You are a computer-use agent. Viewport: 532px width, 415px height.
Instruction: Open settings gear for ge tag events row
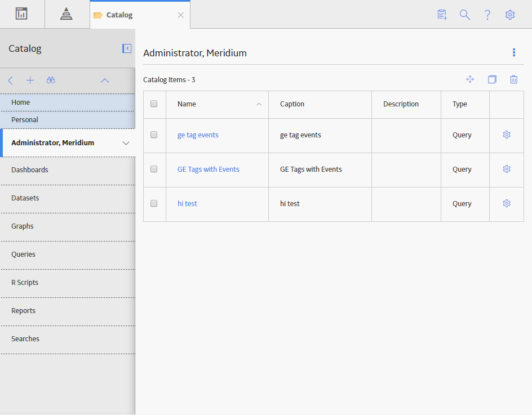point(507,135)
